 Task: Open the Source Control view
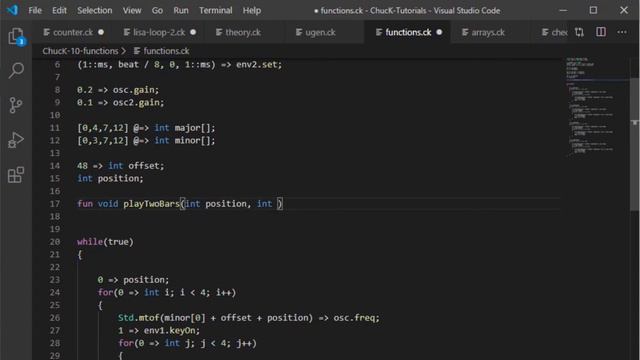coord(16,105)
